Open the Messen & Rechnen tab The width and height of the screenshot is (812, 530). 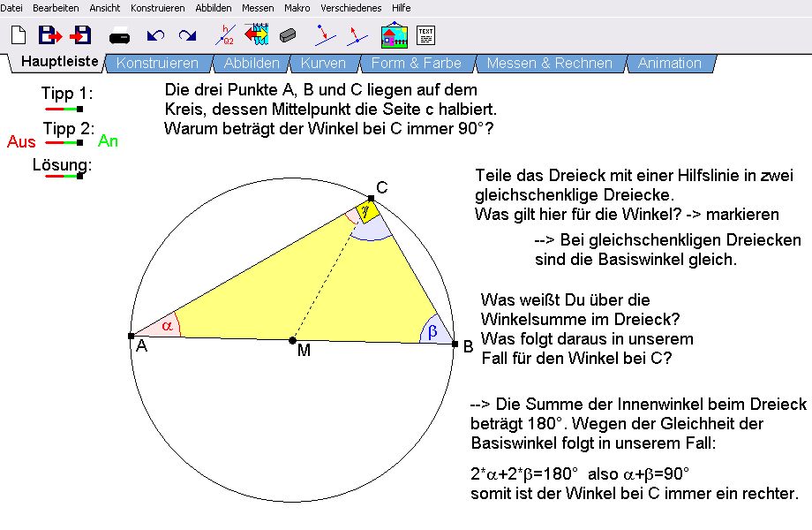[549, 64]
